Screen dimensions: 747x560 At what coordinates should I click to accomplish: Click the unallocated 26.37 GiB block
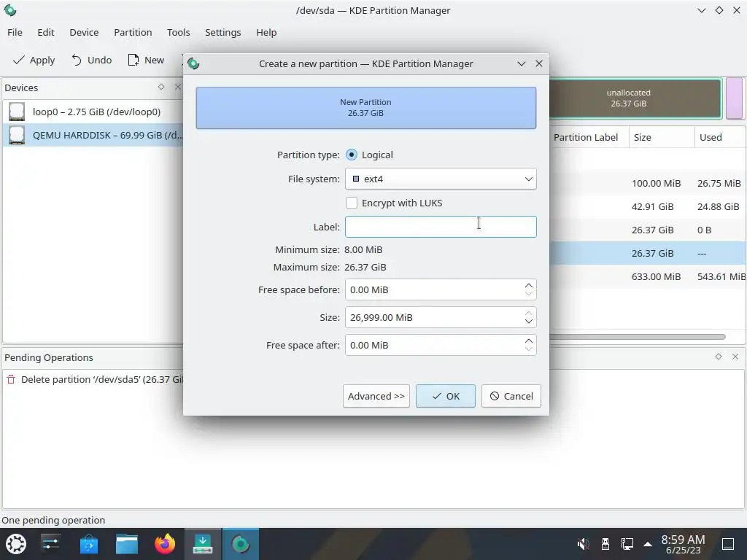[x=635, y=98]
